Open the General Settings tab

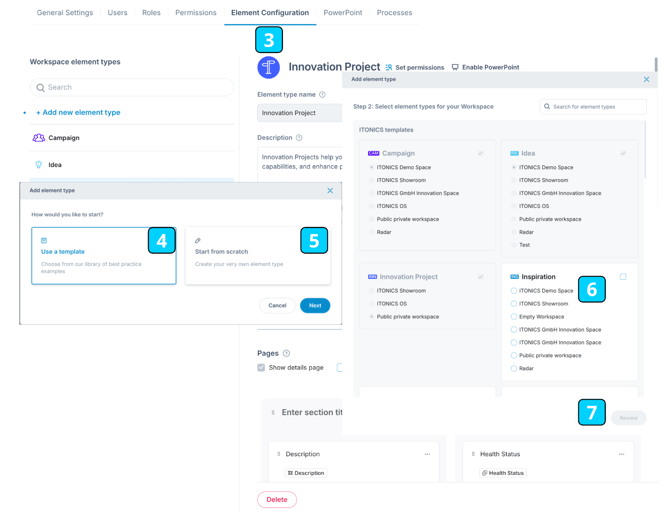point(65,13)
